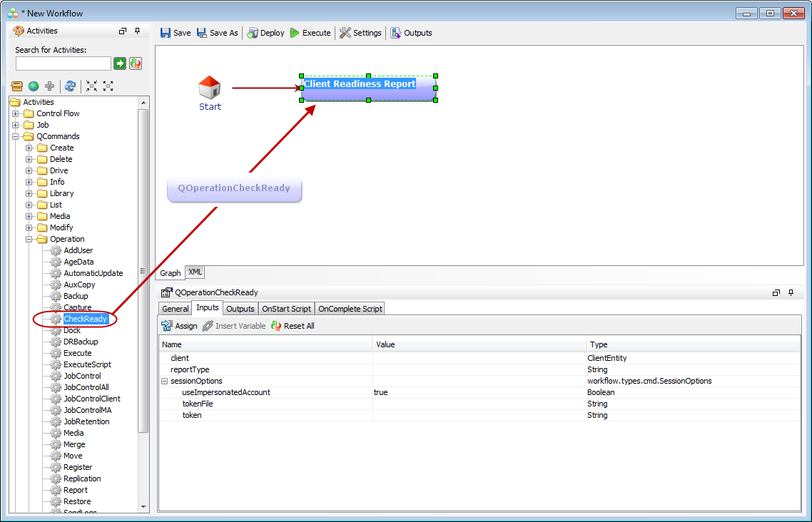Image resolution: width=812 pixels, height=522 pixels.
Task: Click the reset search icon beside the green arrow
Action: pyautogui.click(x=136, y=63)
